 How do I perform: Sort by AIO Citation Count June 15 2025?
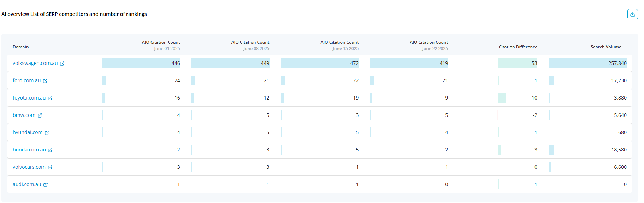[339, 46]
